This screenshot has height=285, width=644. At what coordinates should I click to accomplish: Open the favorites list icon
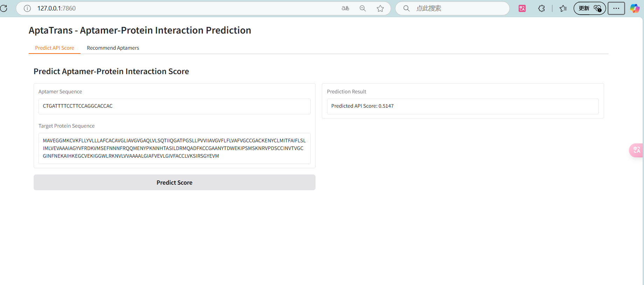(x=563, y=8)
